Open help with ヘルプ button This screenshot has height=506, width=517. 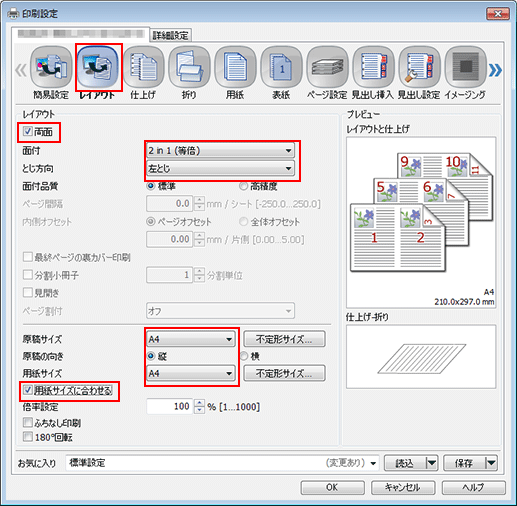point(474,487)
